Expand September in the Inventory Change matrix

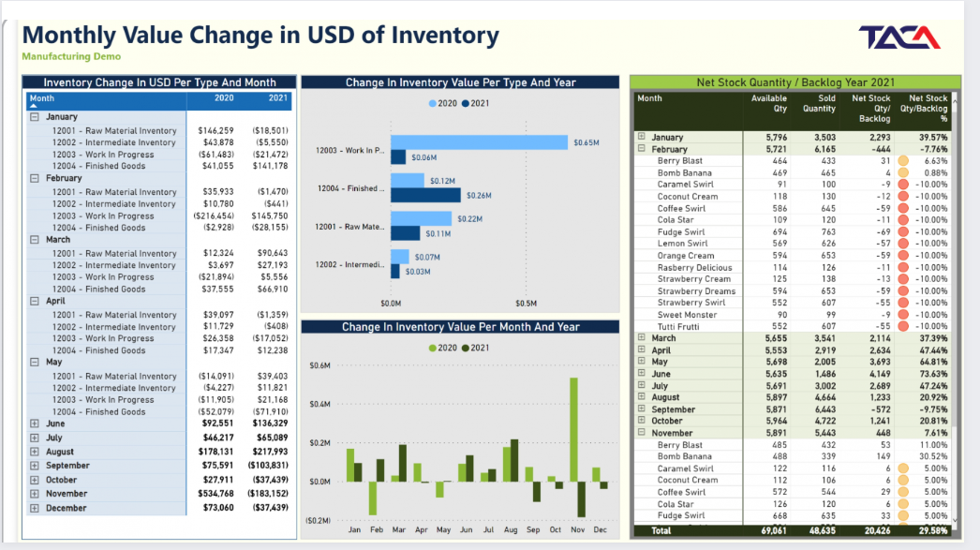tap(35, 466)
